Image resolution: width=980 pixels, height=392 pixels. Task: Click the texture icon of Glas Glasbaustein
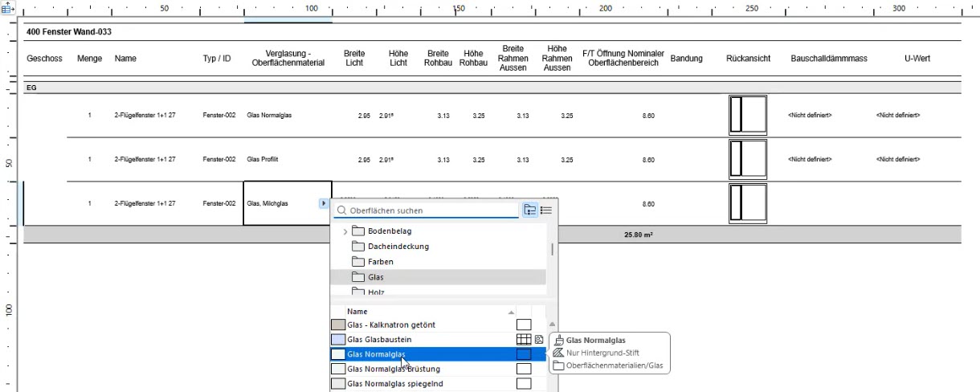tap(540, 340)
